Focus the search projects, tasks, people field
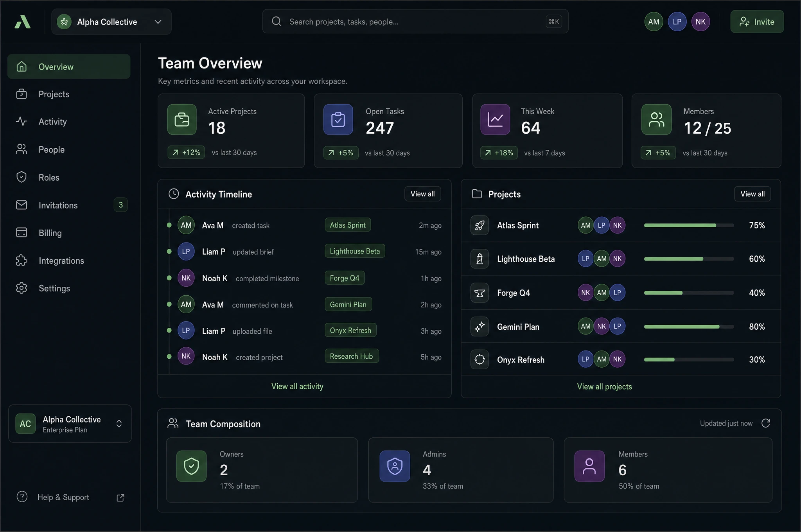The image size is (801, 532). point(415,22)
